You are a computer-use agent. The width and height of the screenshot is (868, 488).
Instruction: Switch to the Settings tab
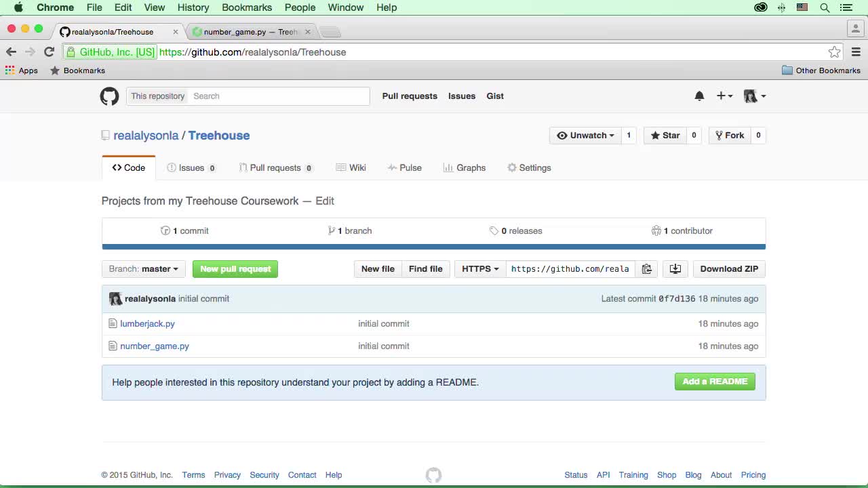coord(529,167)
